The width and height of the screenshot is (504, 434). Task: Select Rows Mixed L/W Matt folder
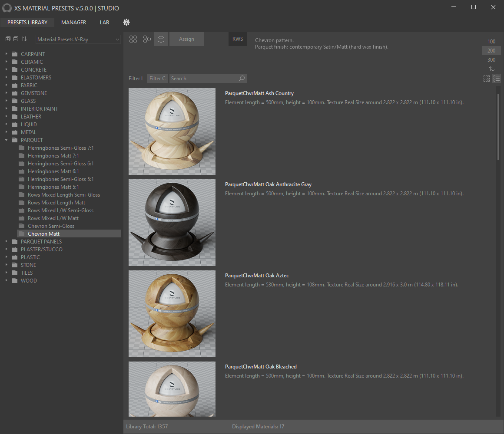[53, 218]
